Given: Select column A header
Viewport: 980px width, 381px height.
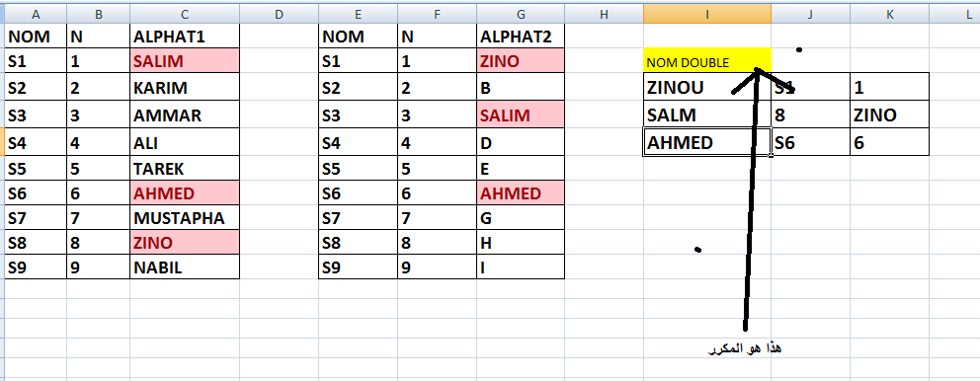Looking at the screenshot, I should (36, 15).
